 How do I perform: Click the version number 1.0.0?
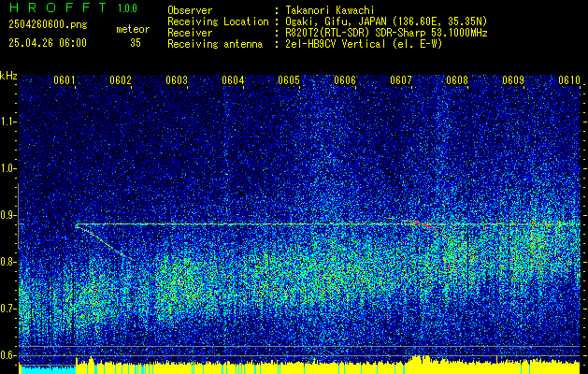pyautogui.click(x=127, y=8)
